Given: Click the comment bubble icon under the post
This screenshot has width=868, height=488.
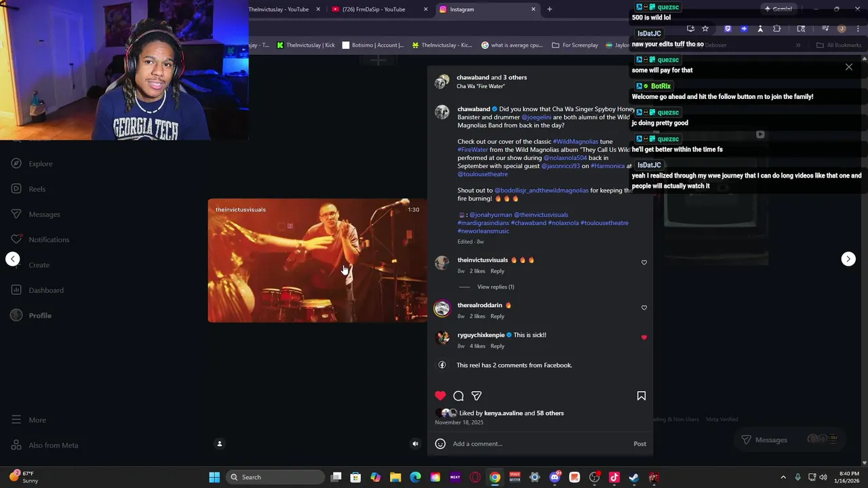Looking at the screenshot, I should pyautogui.click(x=458, y=396).
